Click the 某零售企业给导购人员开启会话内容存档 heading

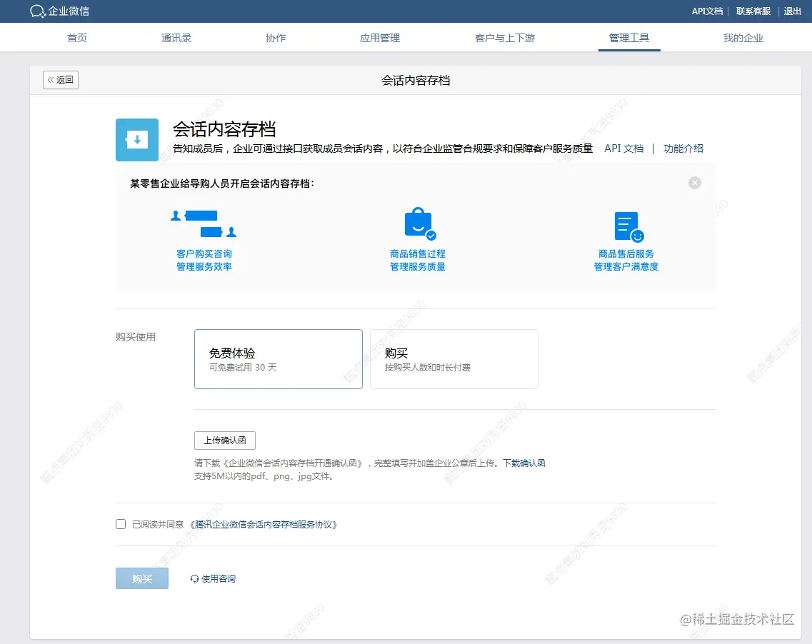[x=221, y=183]
